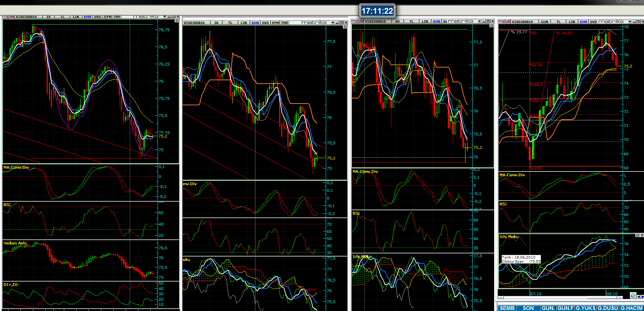This screenshot has height=311, width=644.
Task: Click the green refresh icon below the daily chart
Action: [633, 296]
